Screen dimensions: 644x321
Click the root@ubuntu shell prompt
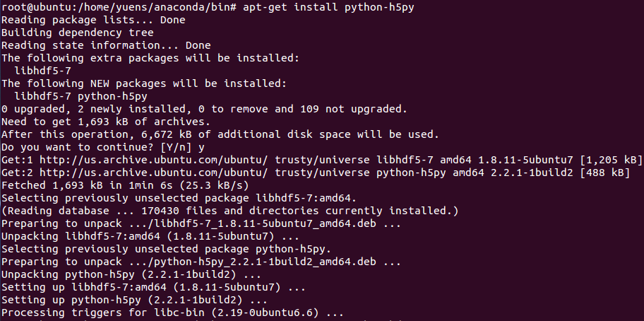point(119,7)
